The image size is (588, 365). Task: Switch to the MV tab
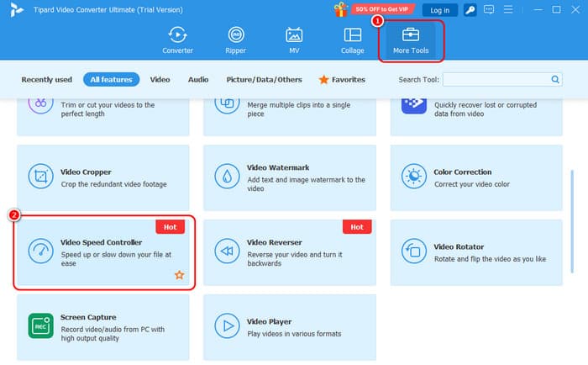tap(294, 40)
